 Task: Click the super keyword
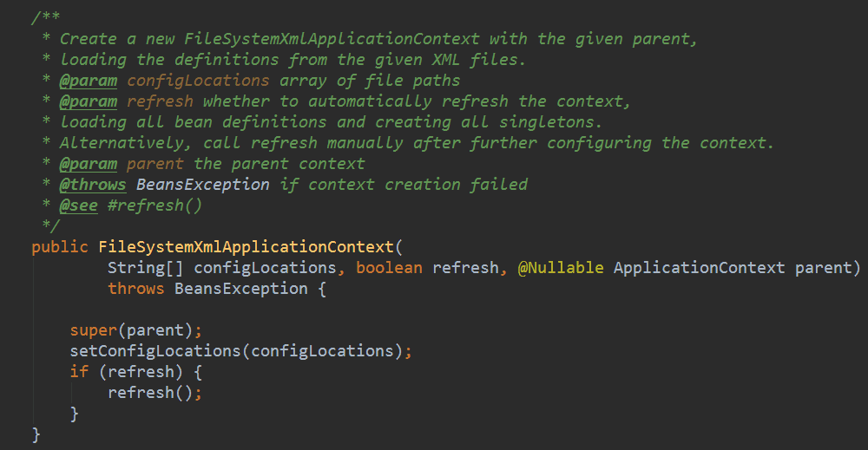pyautogui.click(x=93, y=329)
